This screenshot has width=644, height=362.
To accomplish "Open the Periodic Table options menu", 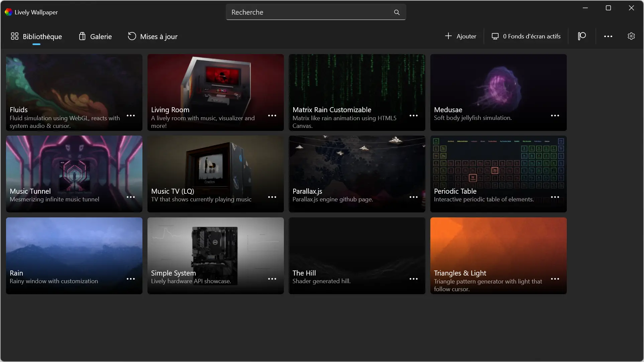I will pyautogui.click(x=555, y=197).
